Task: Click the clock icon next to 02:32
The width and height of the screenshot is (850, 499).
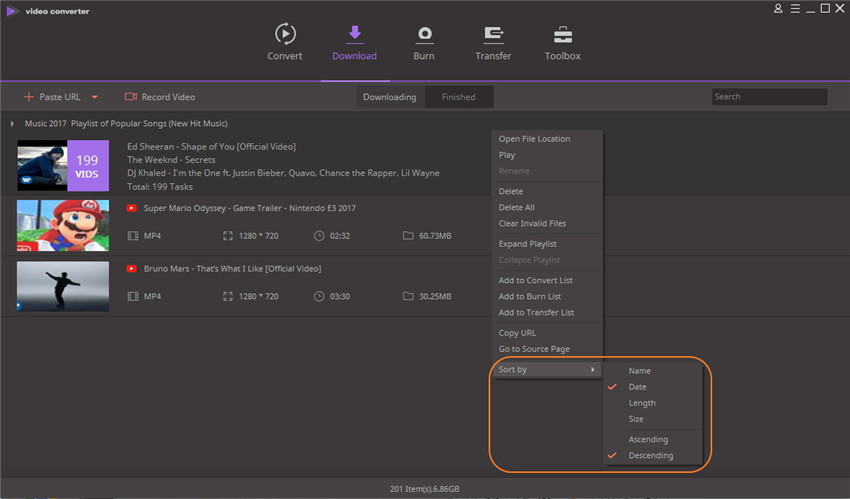Action: tap(319, 236)
